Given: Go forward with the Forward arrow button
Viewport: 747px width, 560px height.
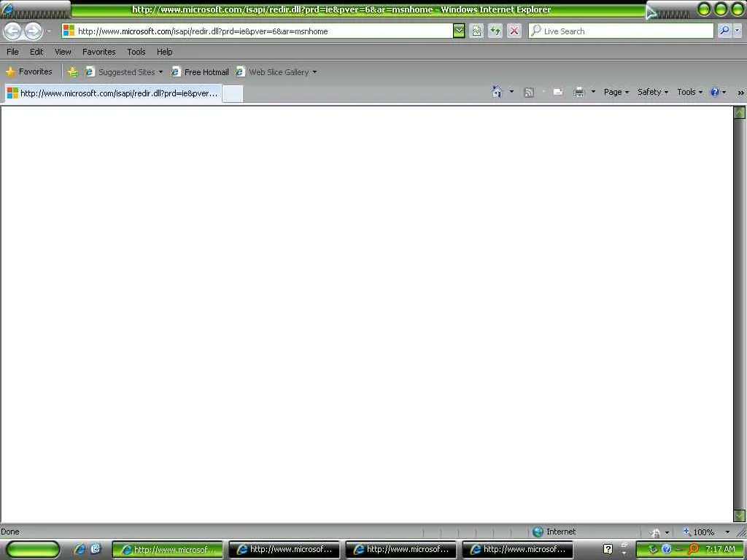Looking at the screenshot, I should coord(34,31).
